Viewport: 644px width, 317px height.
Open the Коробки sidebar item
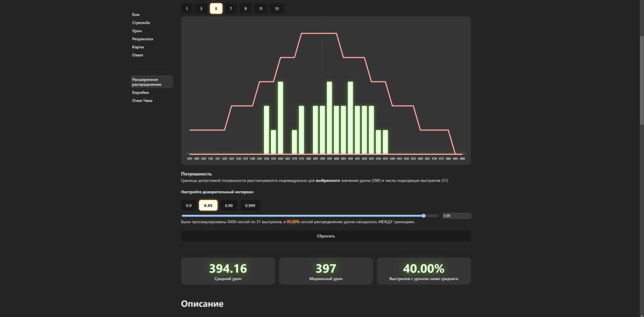click(x=141, y=92)
